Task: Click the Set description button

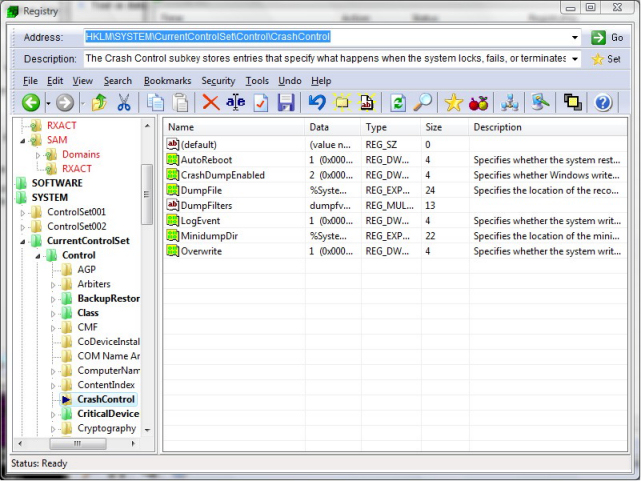Action: pyautogui.click(x=606, y=59)
